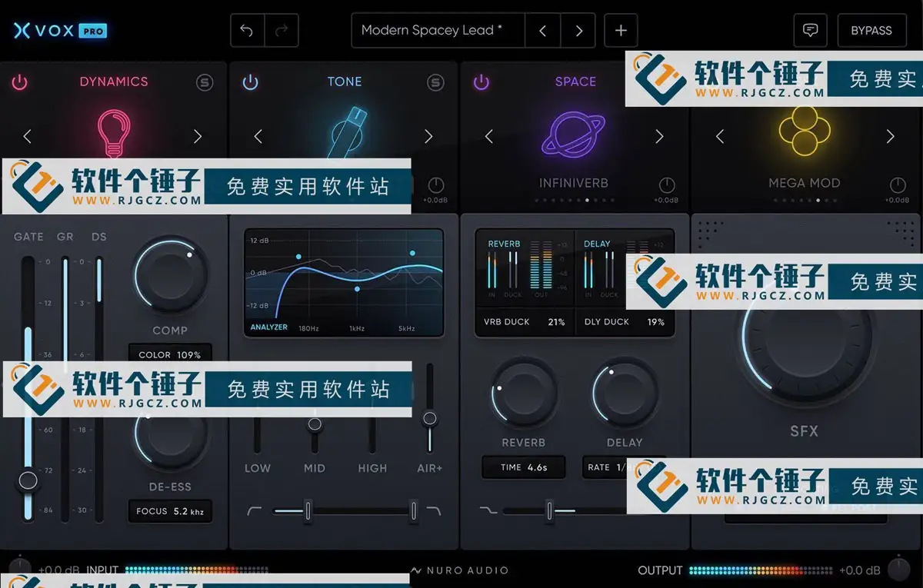923x588 pixels.
Task: Redo the last undone change
Action: pyautogui.click(x=282, y=31)
